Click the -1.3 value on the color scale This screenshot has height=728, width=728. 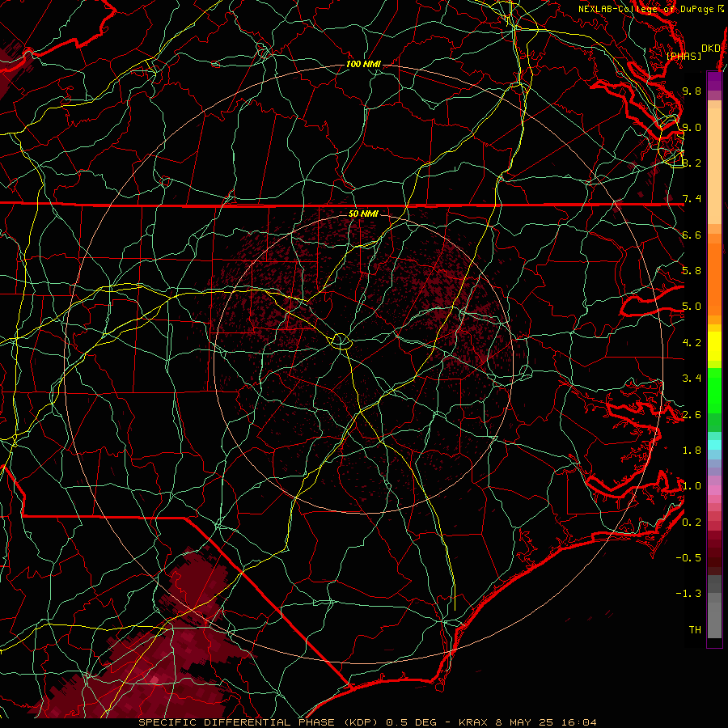(x=688, y=594)
